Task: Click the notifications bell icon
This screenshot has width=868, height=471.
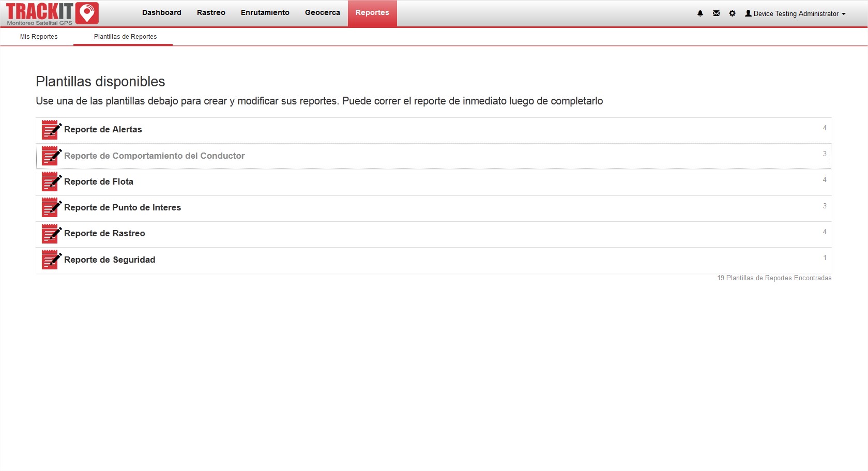Action: pos(700,13)
